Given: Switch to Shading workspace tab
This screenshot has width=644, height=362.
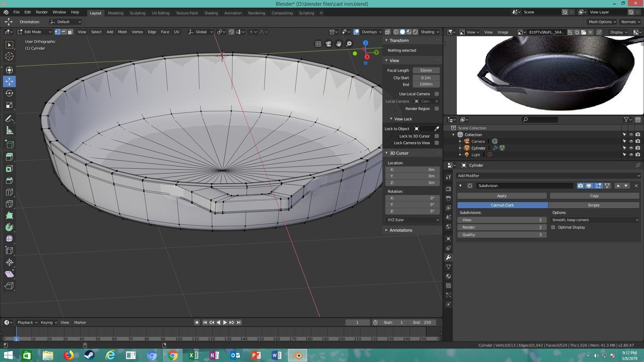Looking at the screenshot, I should click(211, 13).
